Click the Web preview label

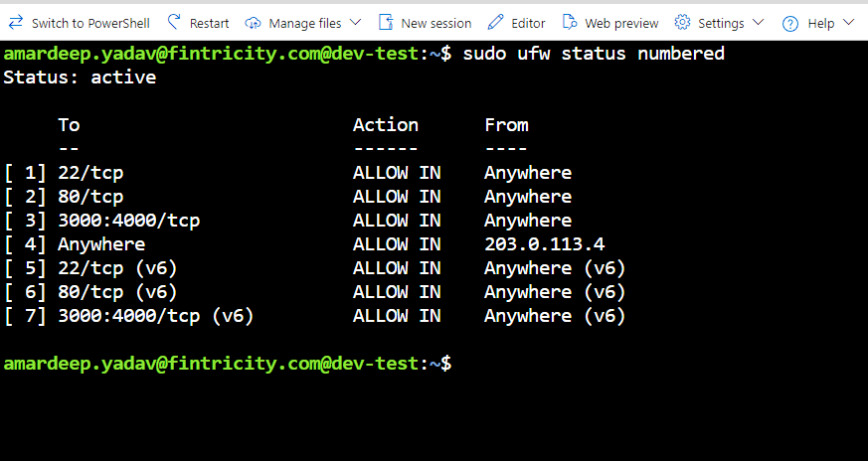[x=621, y=23]
